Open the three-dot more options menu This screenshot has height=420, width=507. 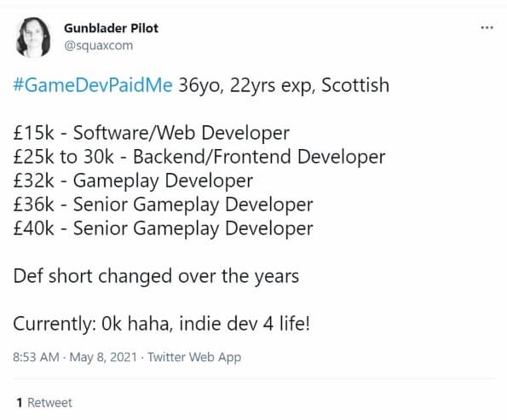pos(487,28)
